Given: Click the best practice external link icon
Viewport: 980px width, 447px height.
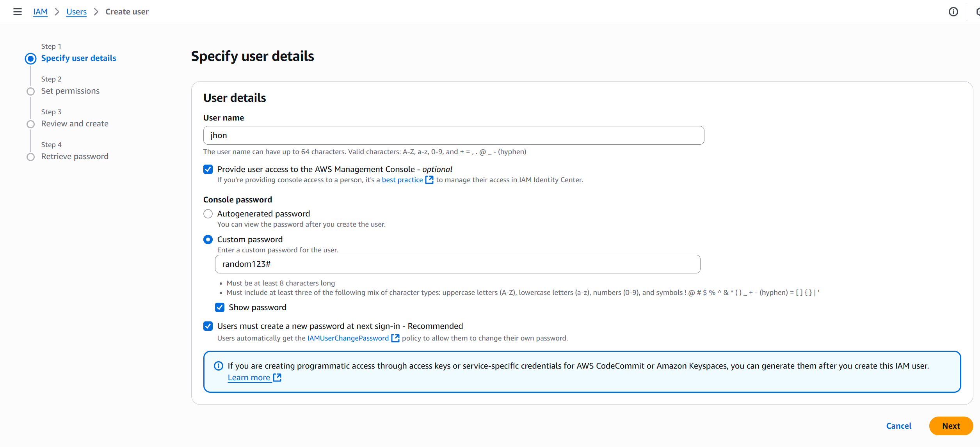Looking at the screenshot, I should [x=429, y=180].
